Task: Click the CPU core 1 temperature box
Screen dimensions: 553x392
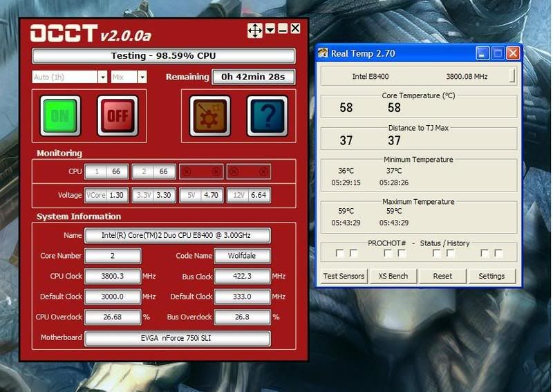Action: point(106,171)
